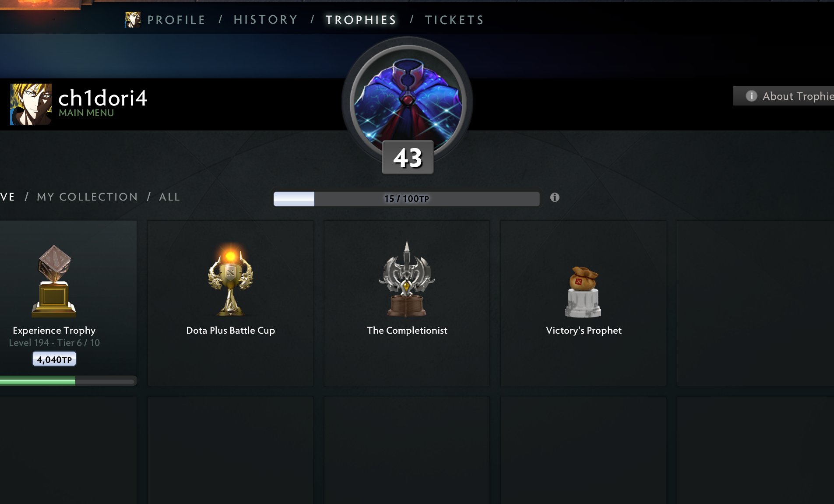Click the 4,040TP points badge
This screenshot has width=834, height=504.
pyautogui.click(x=54, y=359)
